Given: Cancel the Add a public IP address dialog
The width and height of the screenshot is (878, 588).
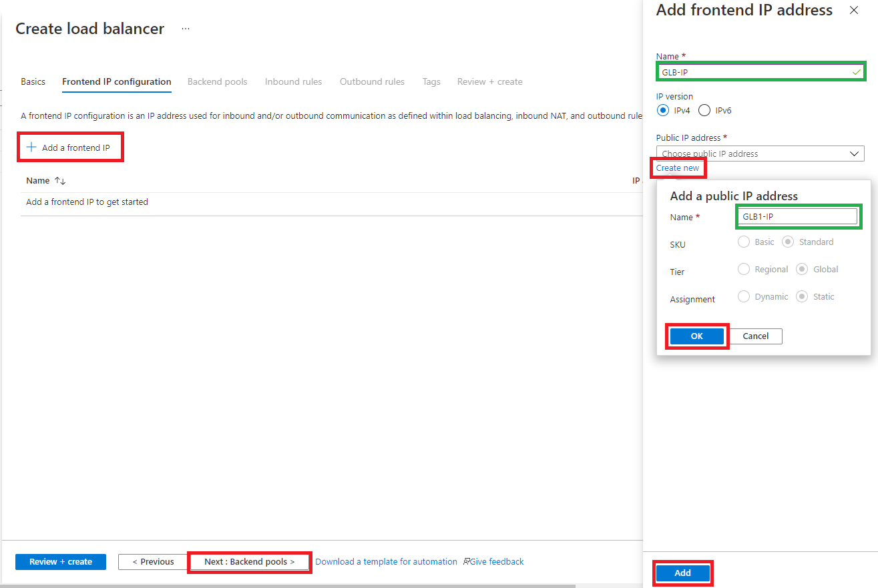Looking at the screenshot, I should click(756, 336).
